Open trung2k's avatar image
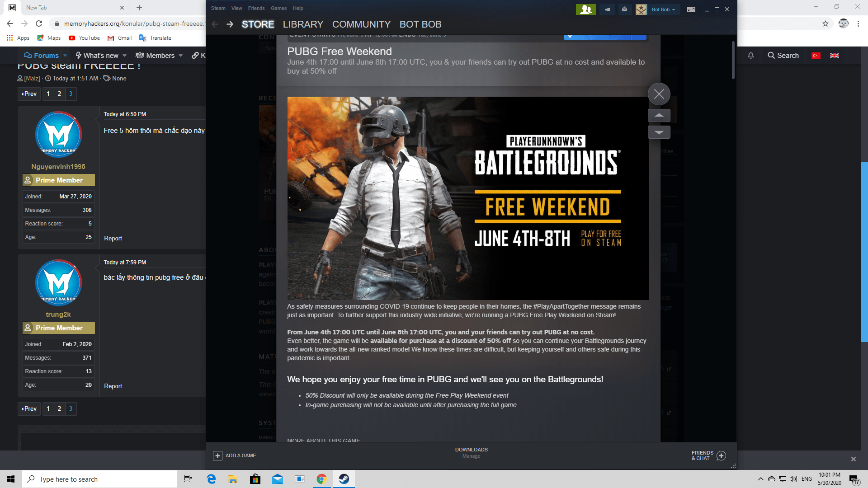868x488 pixels. click(58, 282)
